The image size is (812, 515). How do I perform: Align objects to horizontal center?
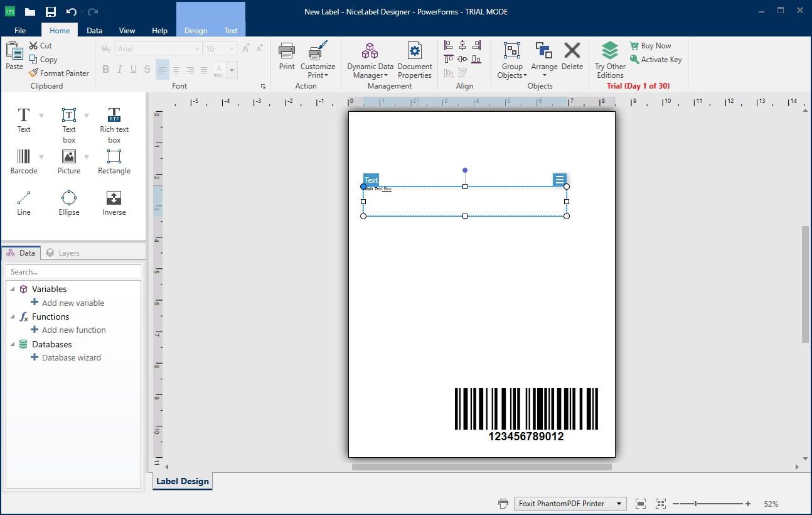pyautogui.click(x=462, y=45)
